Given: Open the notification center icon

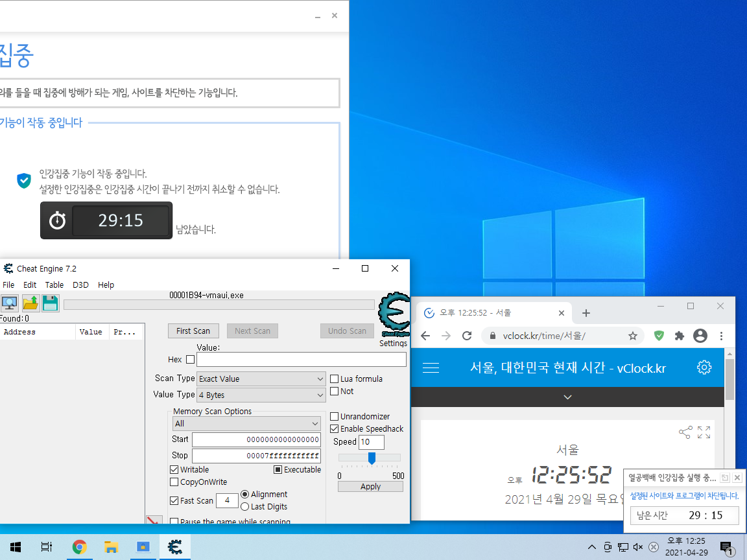Looking at the screenshot, I should coord(726,547).
